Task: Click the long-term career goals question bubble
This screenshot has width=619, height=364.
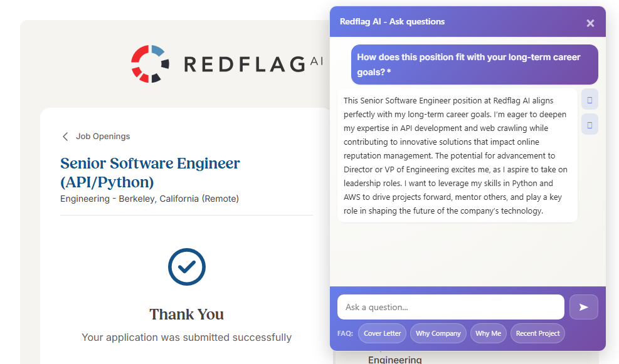Action: (474, 65)
